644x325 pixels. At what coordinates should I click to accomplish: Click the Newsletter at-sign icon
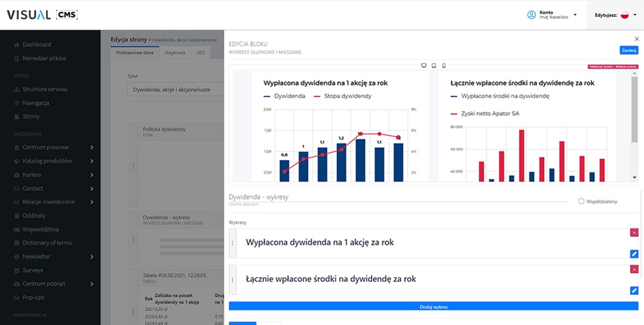pos(17,256)
